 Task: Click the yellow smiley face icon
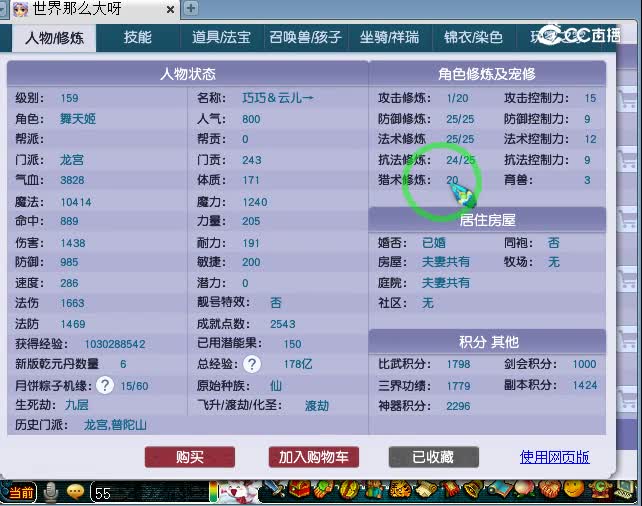point(574,490)
